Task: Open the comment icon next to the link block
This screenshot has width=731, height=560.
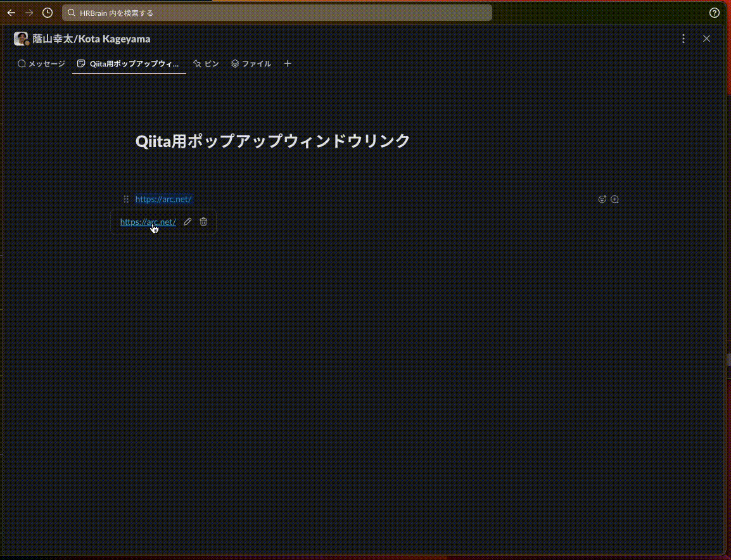Action: [x=614, y=199]
